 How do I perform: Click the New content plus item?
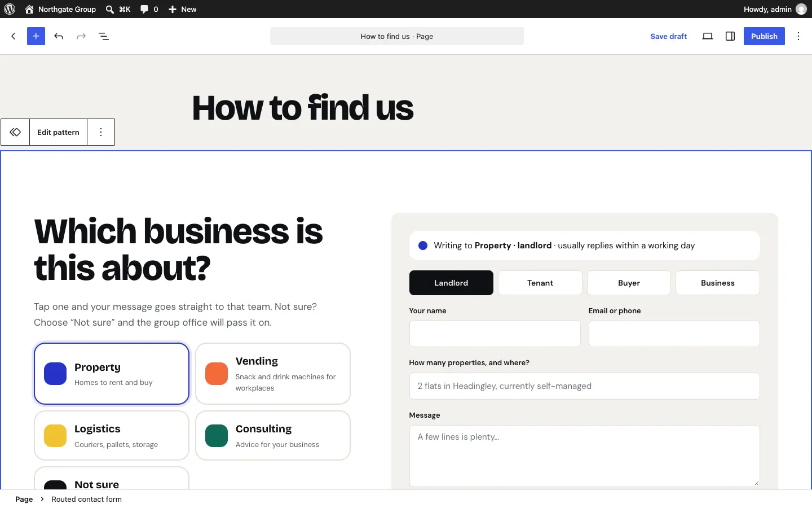pyautogui.click(x=182, y=9)
